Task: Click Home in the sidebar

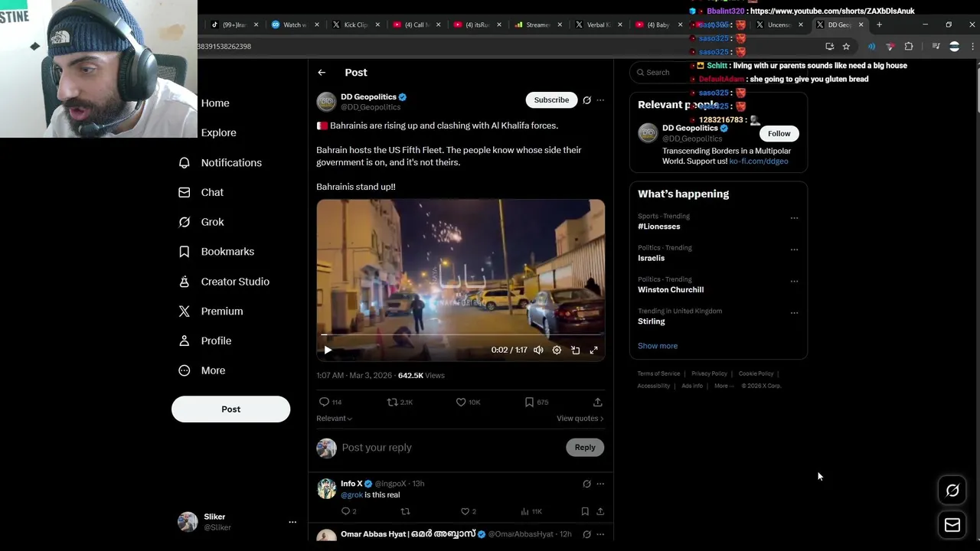Action: click(x=215, y=103)
